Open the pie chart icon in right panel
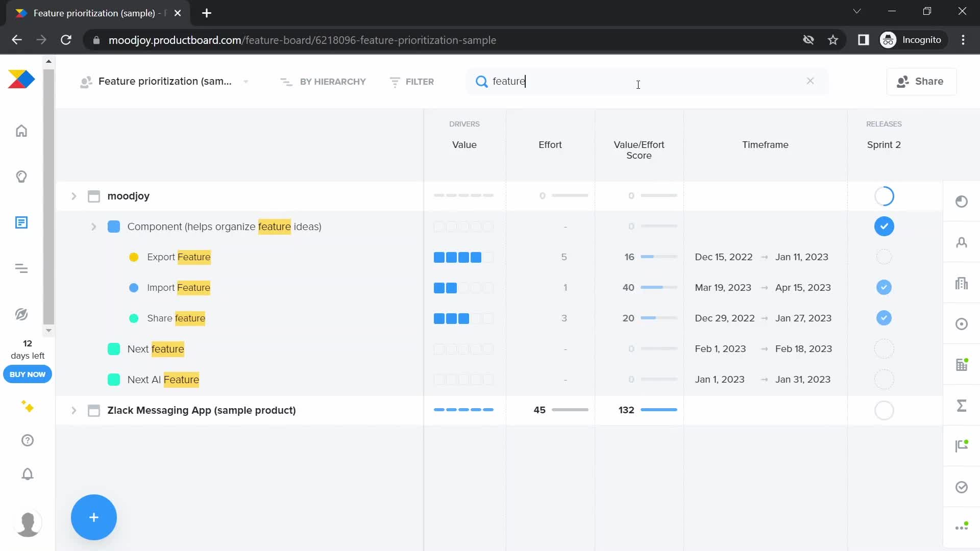 coord(962,202)
